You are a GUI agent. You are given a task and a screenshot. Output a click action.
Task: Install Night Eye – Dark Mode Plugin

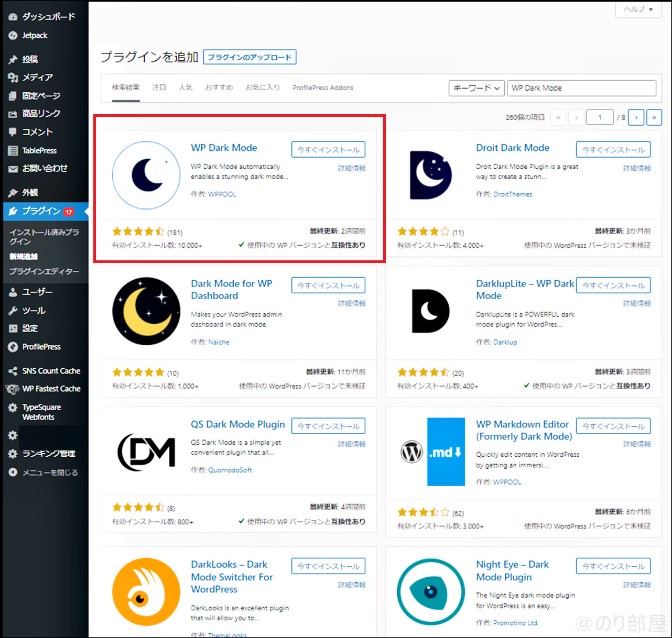click(613, 566)
